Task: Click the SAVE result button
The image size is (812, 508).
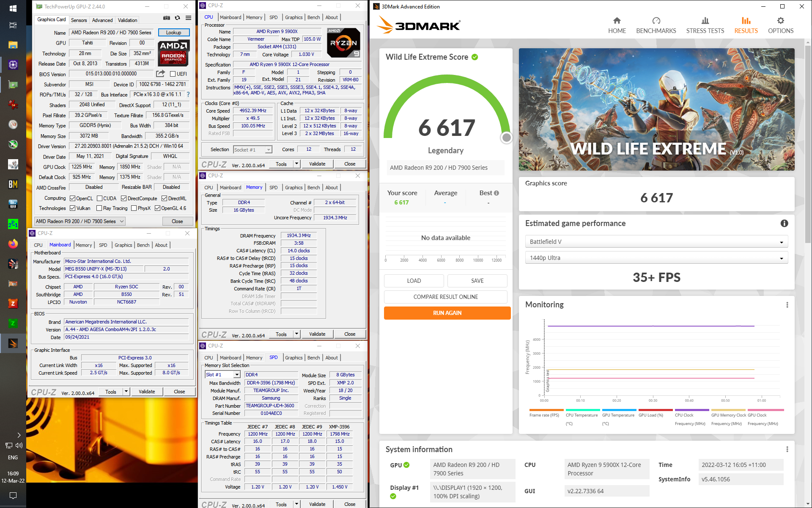Action: (477, 281)
